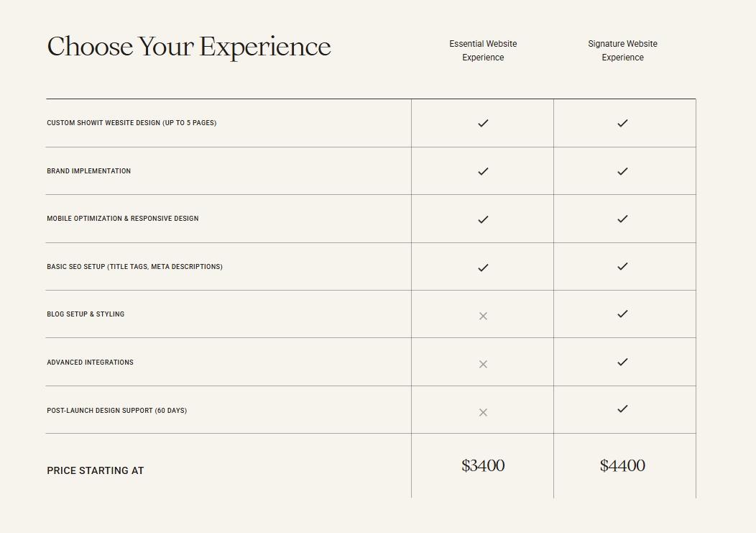Viewport: 756px width, 533px height.
Task: Click the Price Starting At label
Action: [96, 470]
